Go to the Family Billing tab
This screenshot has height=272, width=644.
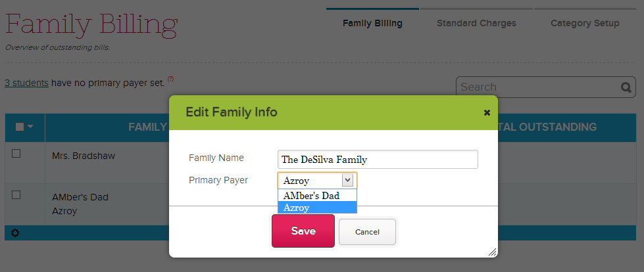click(372, 24)
